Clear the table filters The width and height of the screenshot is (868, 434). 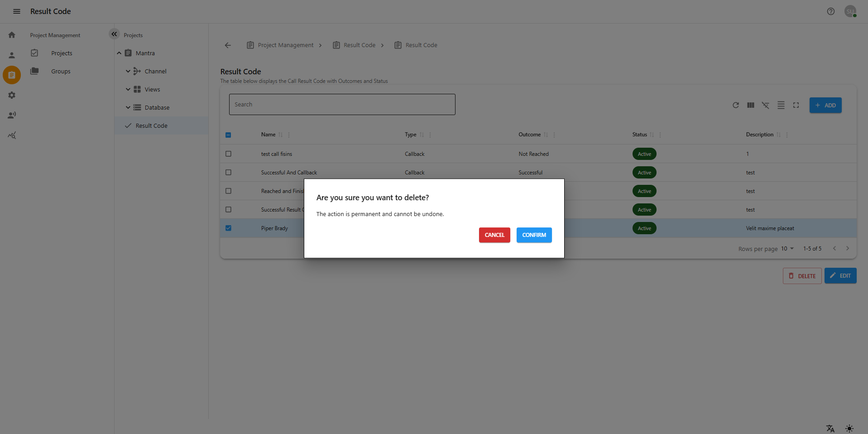pos(766,105)
